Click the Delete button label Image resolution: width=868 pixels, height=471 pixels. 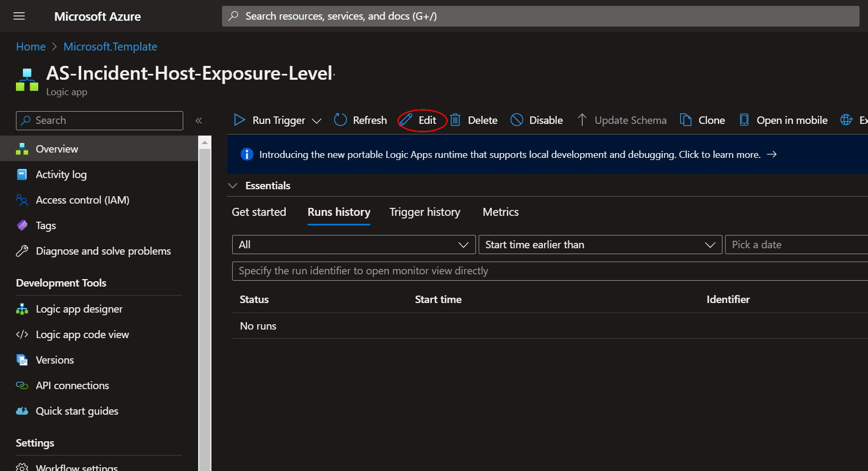(x=482, y=120)
